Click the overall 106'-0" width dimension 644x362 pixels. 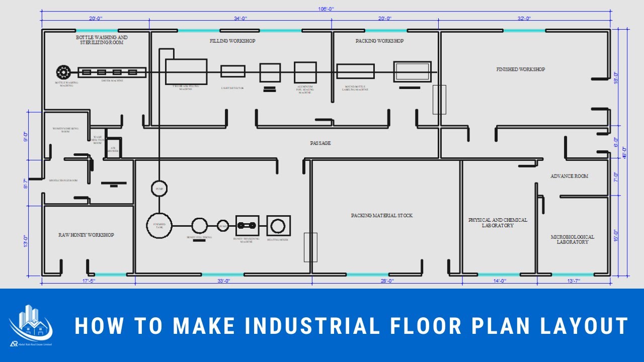(326, 9)
